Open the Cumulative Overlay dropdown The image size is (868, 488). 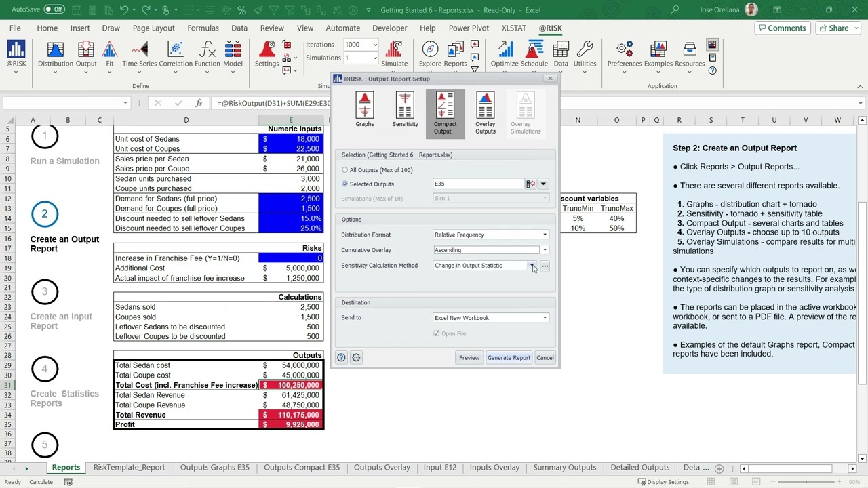coord(545,250)
